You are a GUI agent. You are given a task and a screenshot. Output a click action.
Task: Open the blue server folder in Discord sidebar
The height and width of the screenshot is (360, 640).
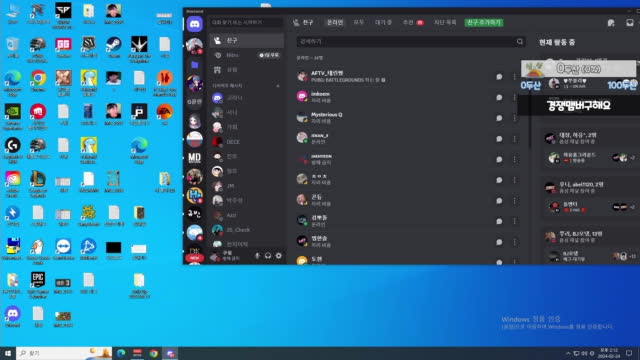pyautogui.click(x=195, y=64)
